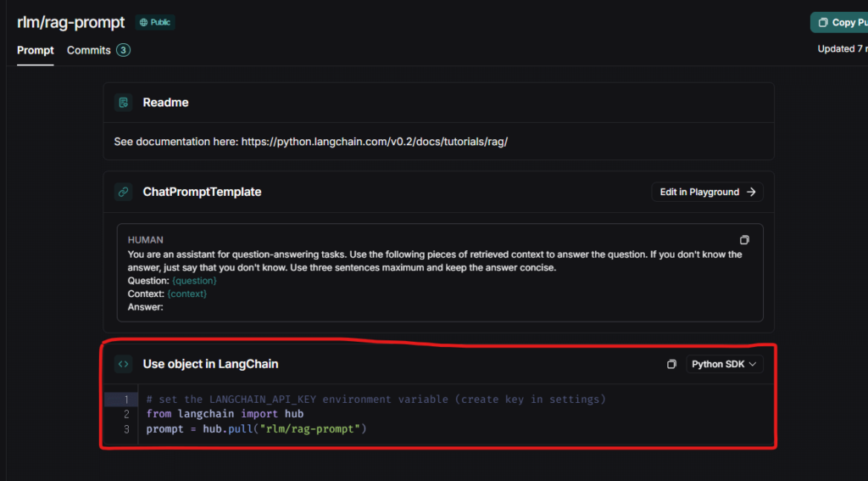868x481 pixels.
Task: Click the Public visibility badge
Action: (155, 23)
